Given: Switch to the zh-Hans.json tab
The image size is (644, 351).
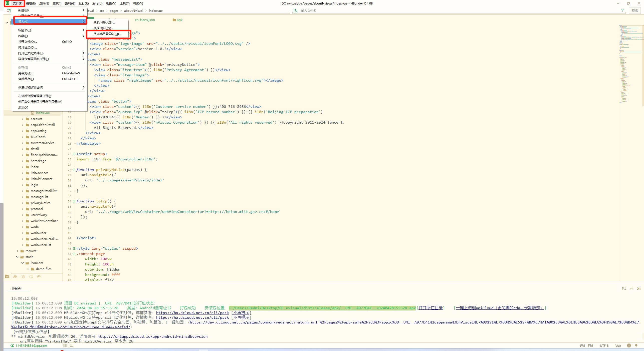Looking at the screenshot, I should click(145, 20).
